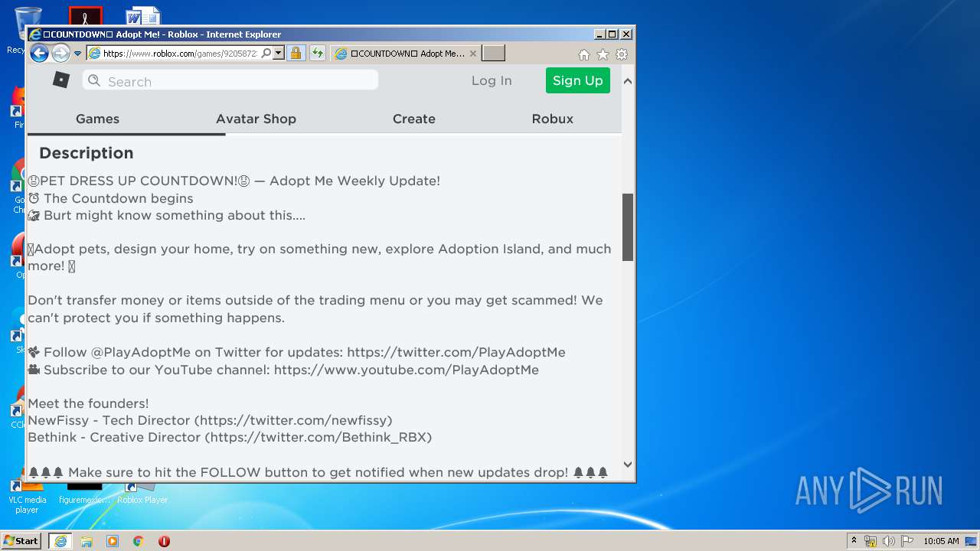The width and height of the screenshot is (980, 551).
Task: Select the Word document desktop icon
Action: 143,16
